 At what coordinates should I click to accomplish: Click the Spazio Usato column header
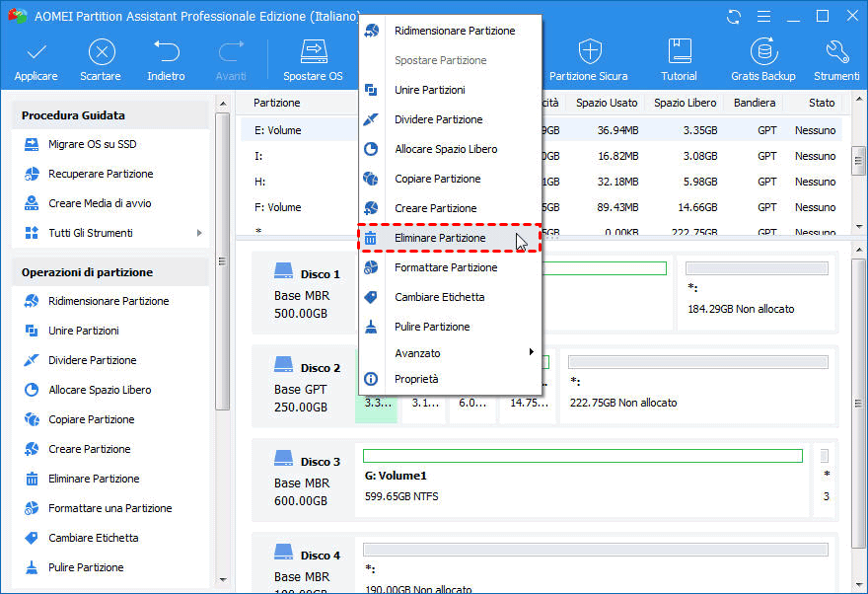607,103
